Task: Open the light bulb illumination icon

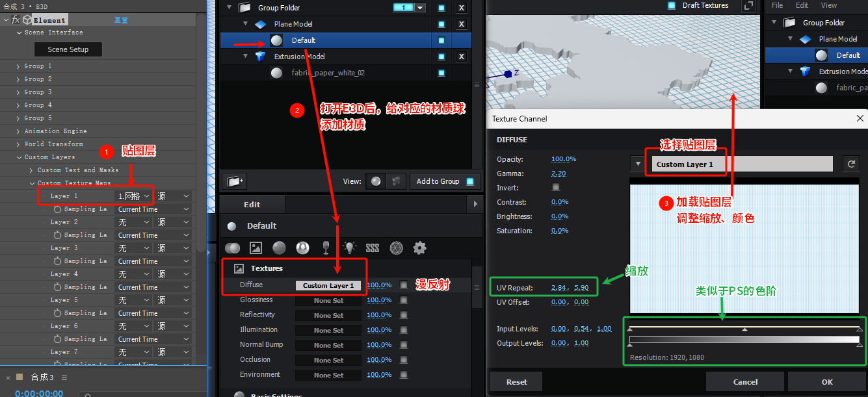Action: (x=350, y=248)
